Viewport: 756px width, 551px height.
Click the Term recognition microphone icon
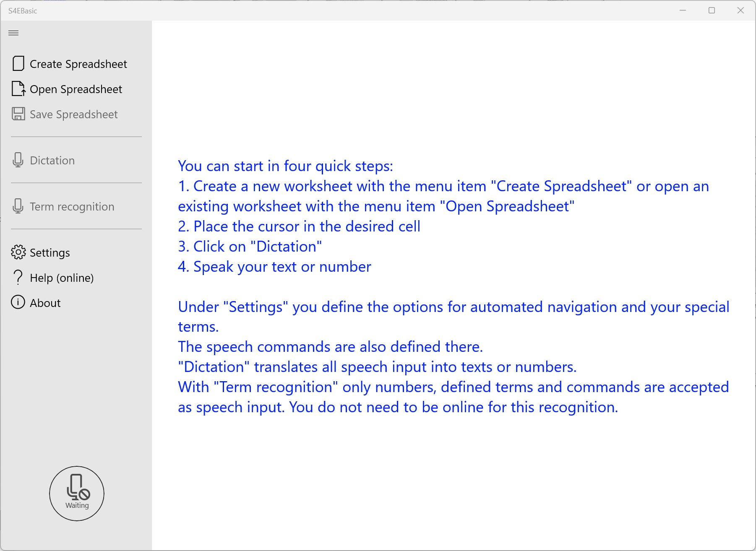pos(18,206)
